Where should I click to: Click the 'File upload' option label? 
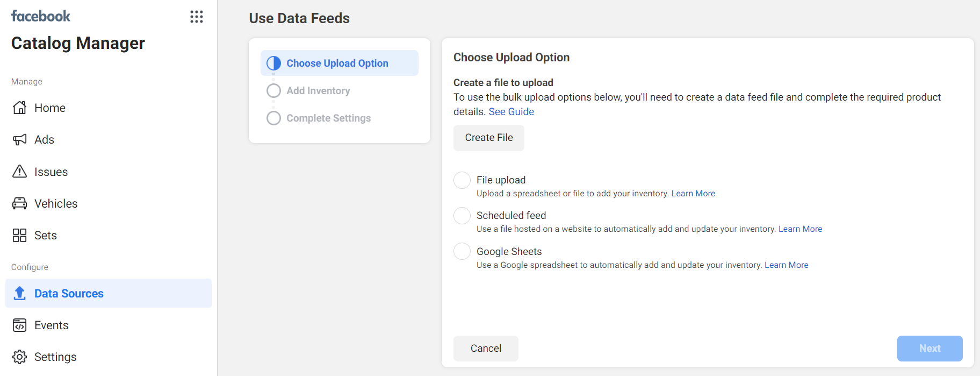(x=501, y=180)
